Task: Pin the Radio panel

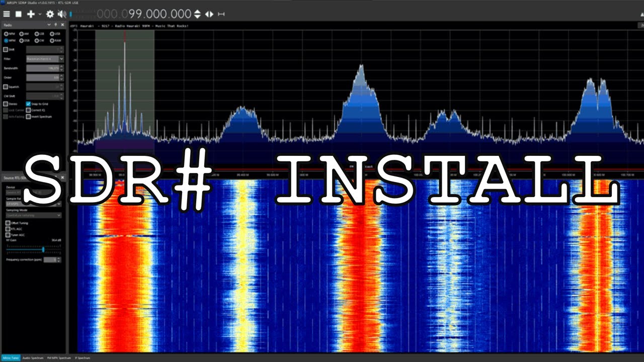Action: tap(55, 25)
